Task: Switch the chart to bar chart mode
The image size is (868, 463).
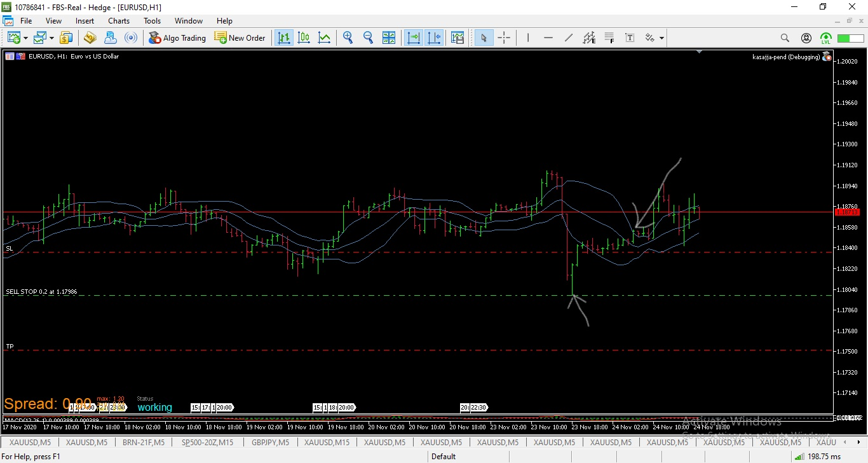Action: point(284,38)
